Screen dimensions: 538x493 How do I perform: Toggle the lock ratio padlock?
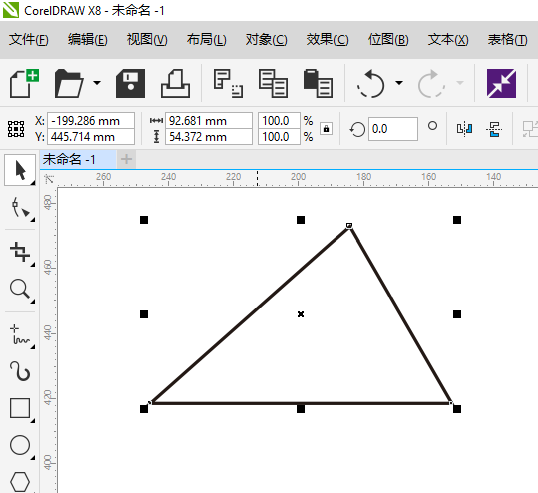click(x=326, y=129)
